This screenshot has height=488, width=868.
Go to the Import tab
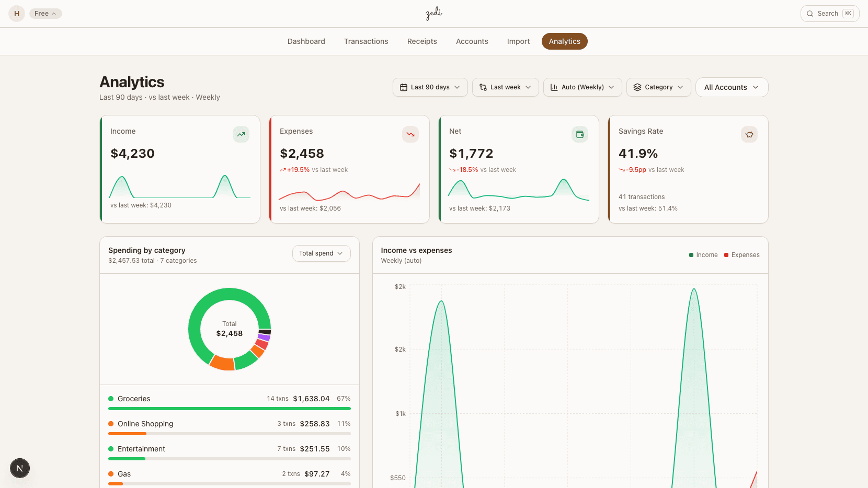pyautogui.click(x=518, y=41)
